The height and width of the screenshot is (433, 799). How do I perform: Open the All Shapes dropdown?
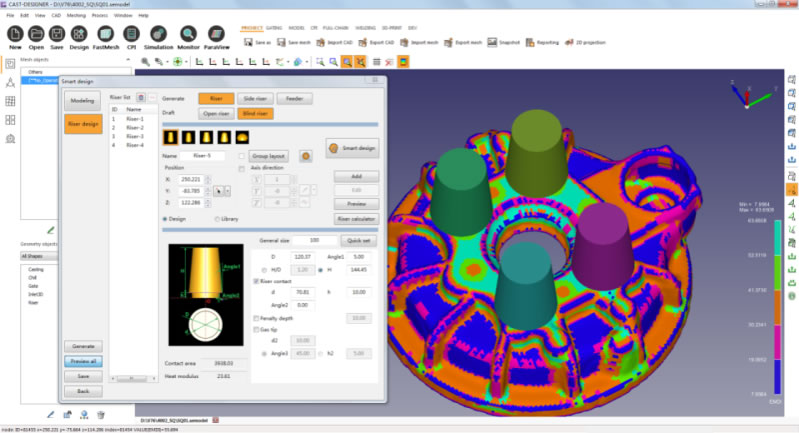pos(39,256)
